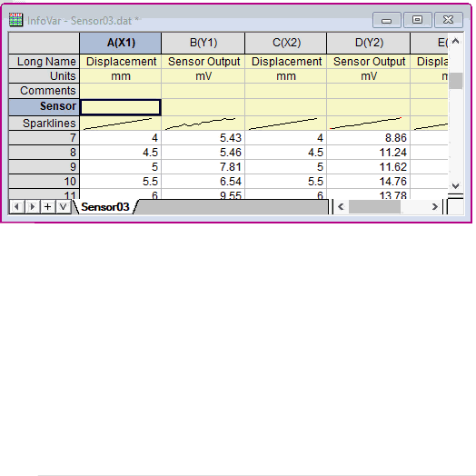
Task: Click cell value 5.46
Action: (x=203, y=153)
